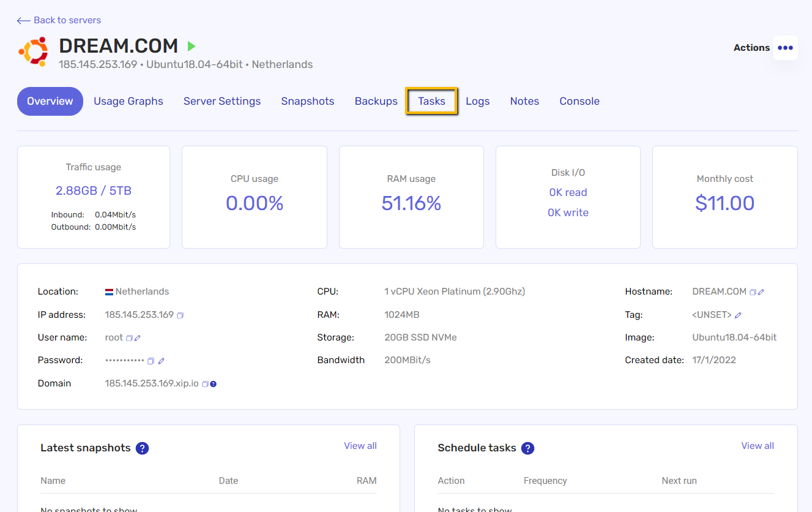Click the Name column header in snapshots

pyautogui.click(x=53, y=481)
